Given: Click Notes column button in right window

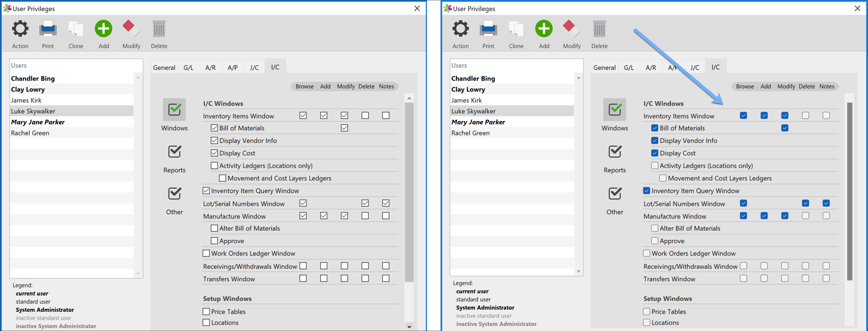Looking at the screenshot, I should (x=827, y=87).
